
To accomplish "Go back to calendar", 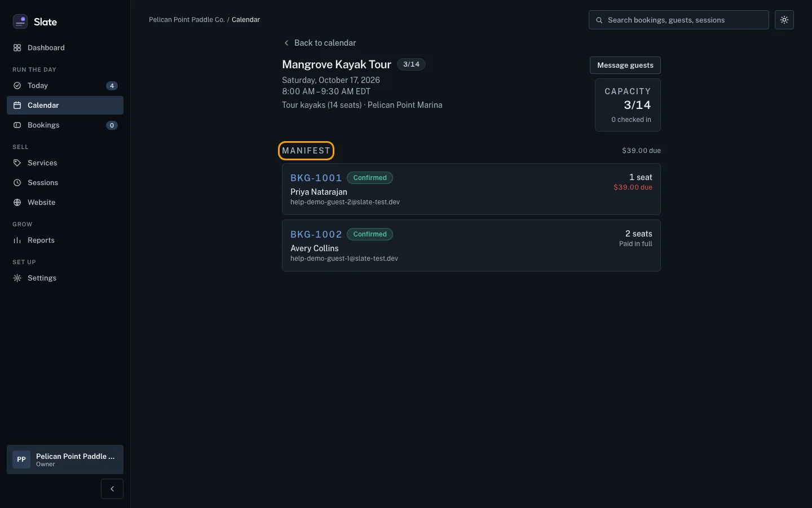I will point(320,43).
